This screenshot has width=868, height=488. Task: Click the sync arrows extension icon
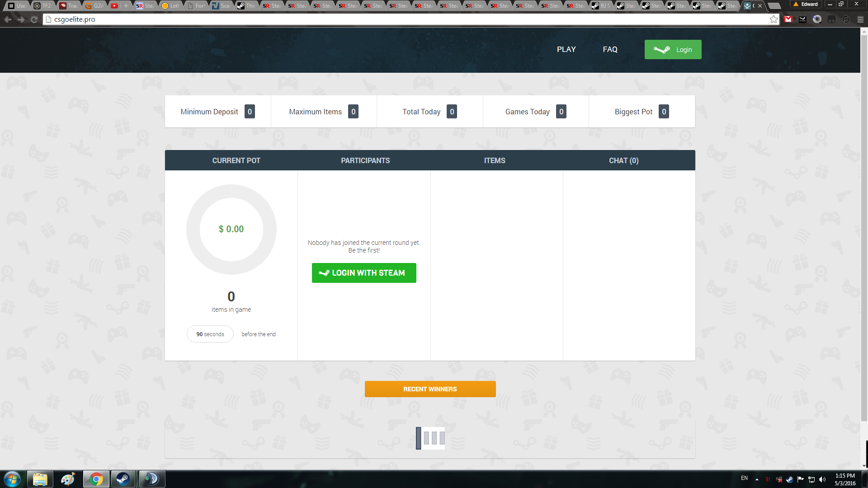(846, 19)
